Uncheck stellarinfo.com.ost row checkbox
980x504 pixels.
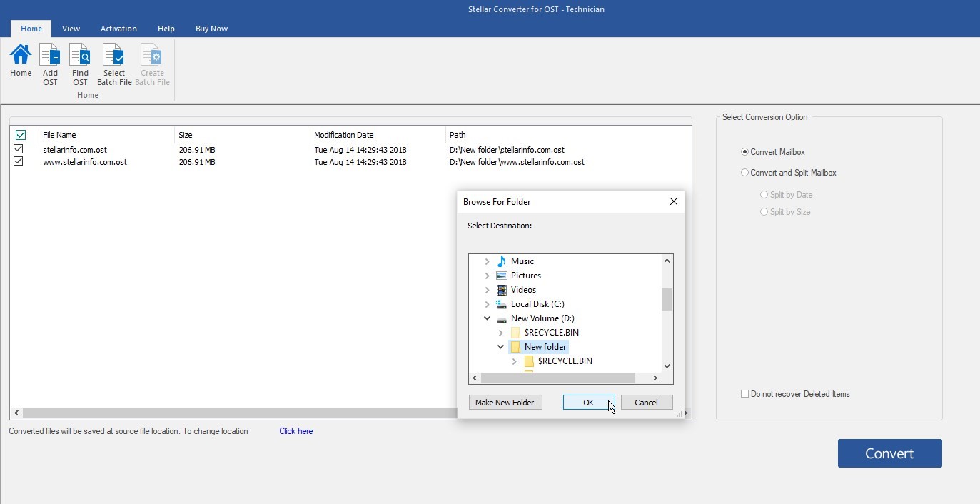(19, 149)
